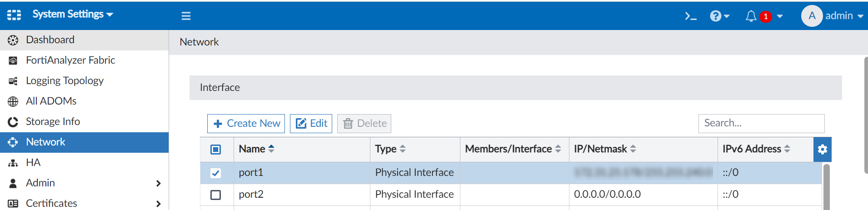Open the CLI console icon

[691, 16]
